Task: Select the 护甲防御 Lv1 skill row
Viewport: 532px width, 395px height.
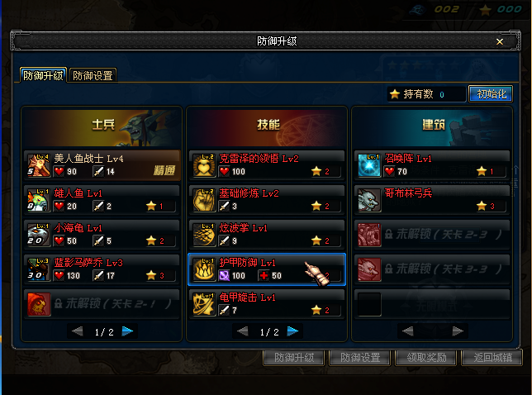Action: tap(267, 269)
